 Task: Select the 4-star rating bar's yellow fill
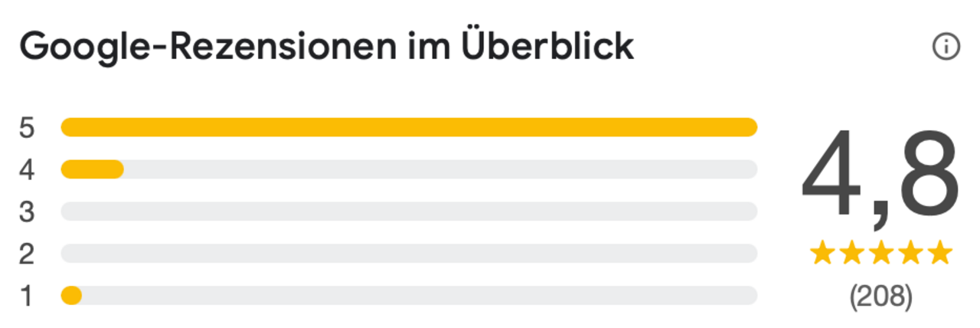(92, 169)
